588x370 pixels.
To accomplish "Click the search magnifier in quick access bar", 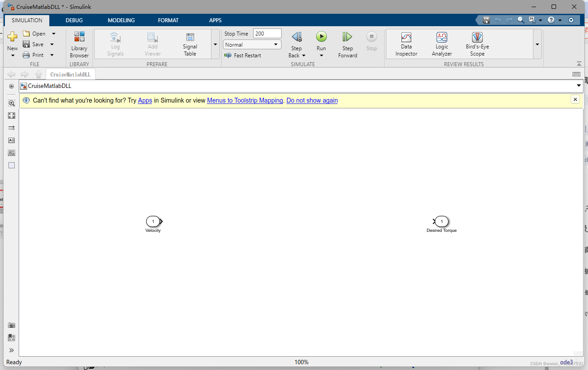I will (x=521, y=20).
